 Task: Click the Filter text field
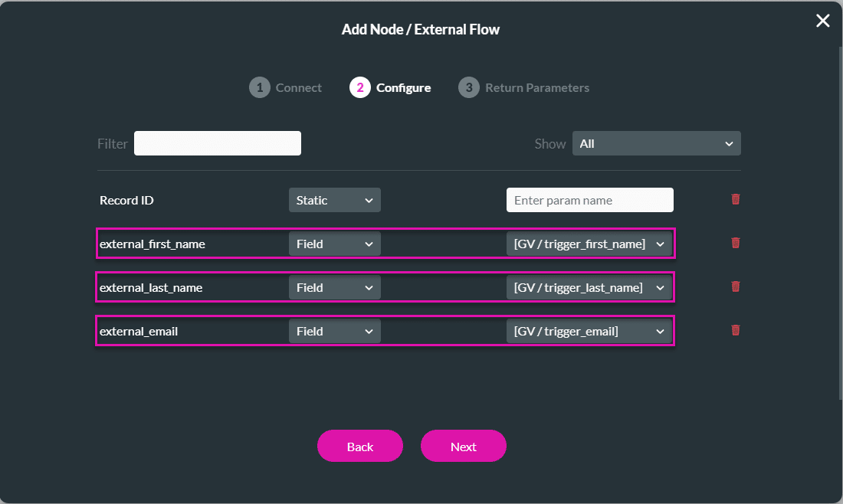[217, 143]
